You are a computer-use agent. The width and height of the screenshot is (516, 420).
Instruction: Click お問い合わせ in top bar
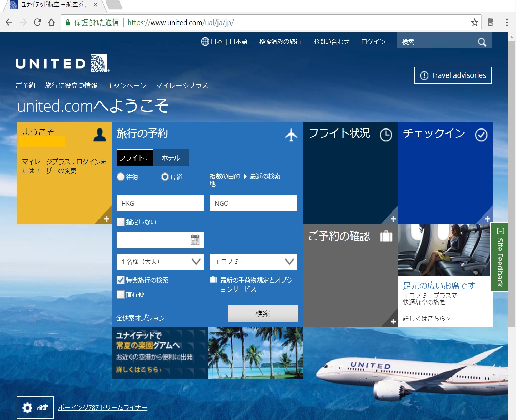pyautogui.click(x=331, y=41)
